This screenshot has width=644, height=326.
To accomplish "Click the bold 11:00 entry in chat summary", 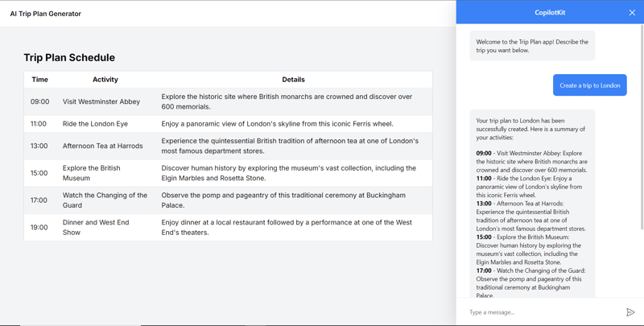I will pos(484,178).
